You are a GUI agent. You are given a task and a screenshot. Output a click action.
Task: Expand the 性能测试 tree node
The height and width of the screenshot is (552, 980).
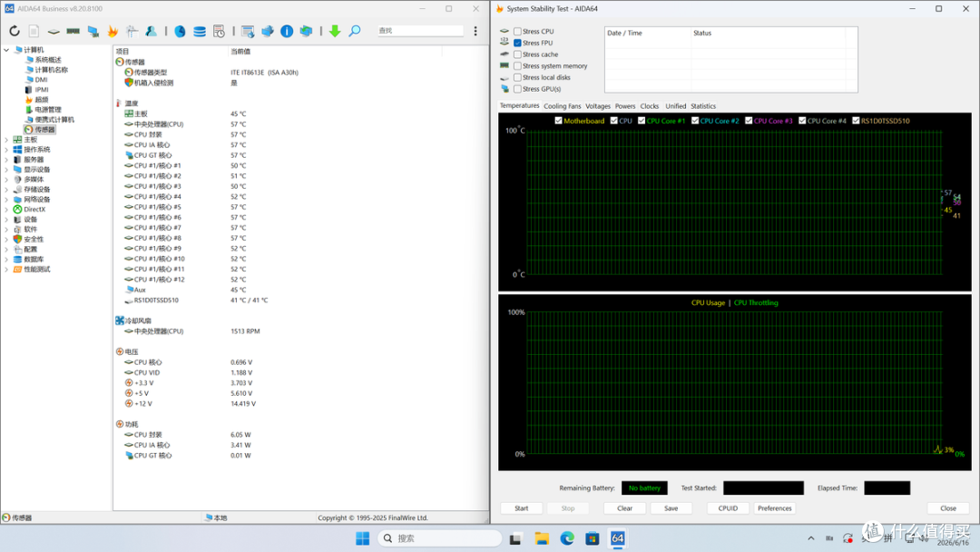coord(6,270)
